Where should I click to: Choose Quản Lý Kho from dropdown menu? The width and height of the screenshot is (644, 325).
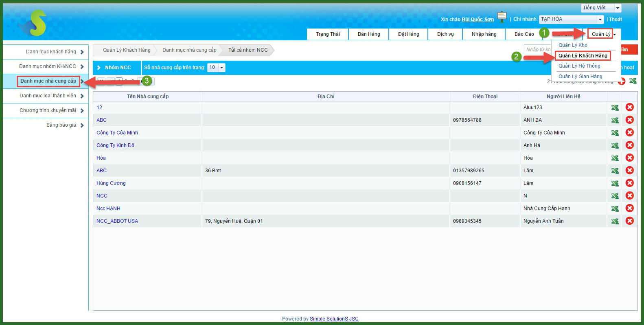tap(573, 45)
